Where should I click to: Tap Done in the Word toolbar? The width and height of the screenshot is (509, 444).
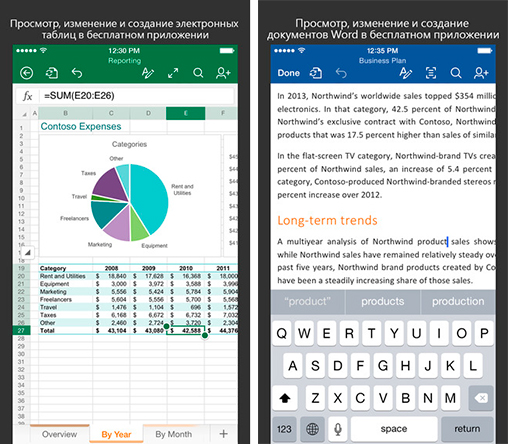pyautogui.click(x=289, y=73)
